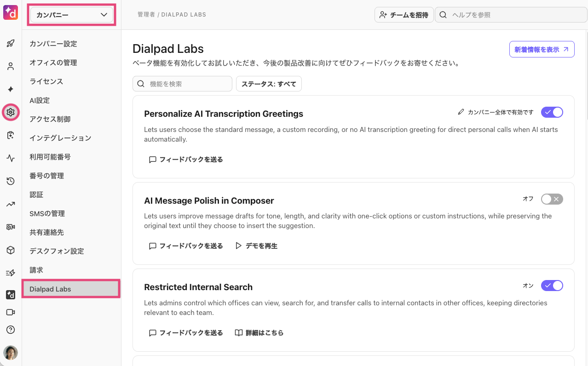Click the Personalize AI Transcription Greetings title
This screenshot has height=366, width=588.
(224, 114)
